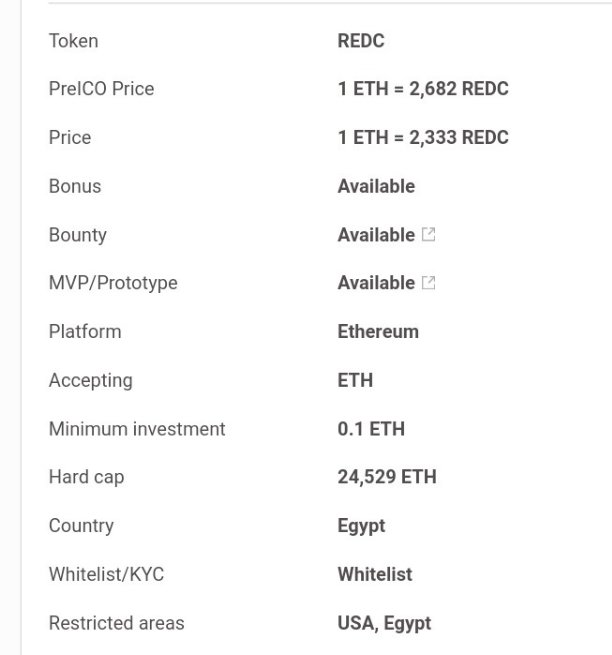This screenshot has width=612, height=655.
Task: Click the price '1 ETH = 2,333 REDC'
Action: pyautogui.click(x=423, y=137)
